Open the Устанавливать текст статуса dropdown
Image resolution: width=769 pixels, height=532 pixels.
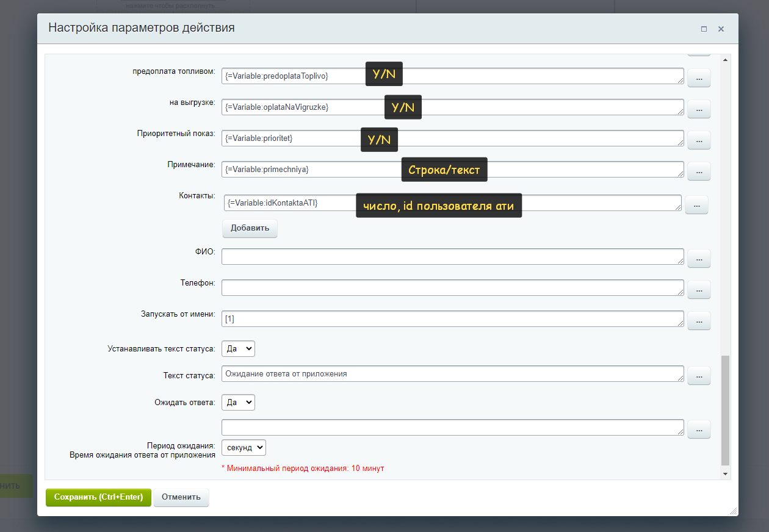(x=238, y=348)
